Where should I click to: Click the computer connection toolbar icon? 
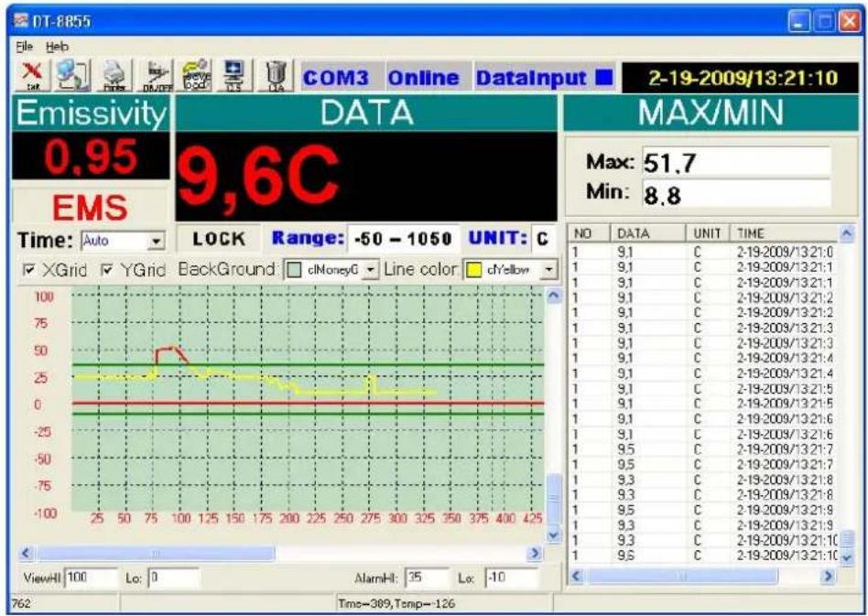point(73,75)
